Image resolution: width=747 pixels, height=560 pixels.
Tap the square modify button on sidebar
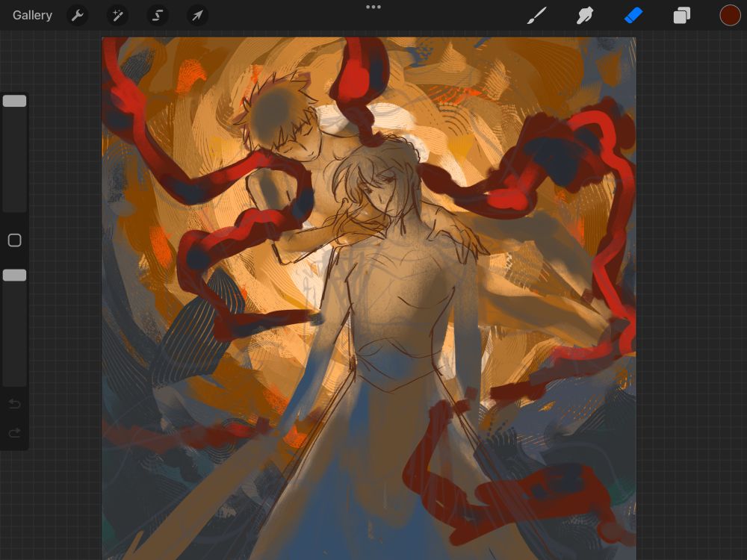pos(15,240)
